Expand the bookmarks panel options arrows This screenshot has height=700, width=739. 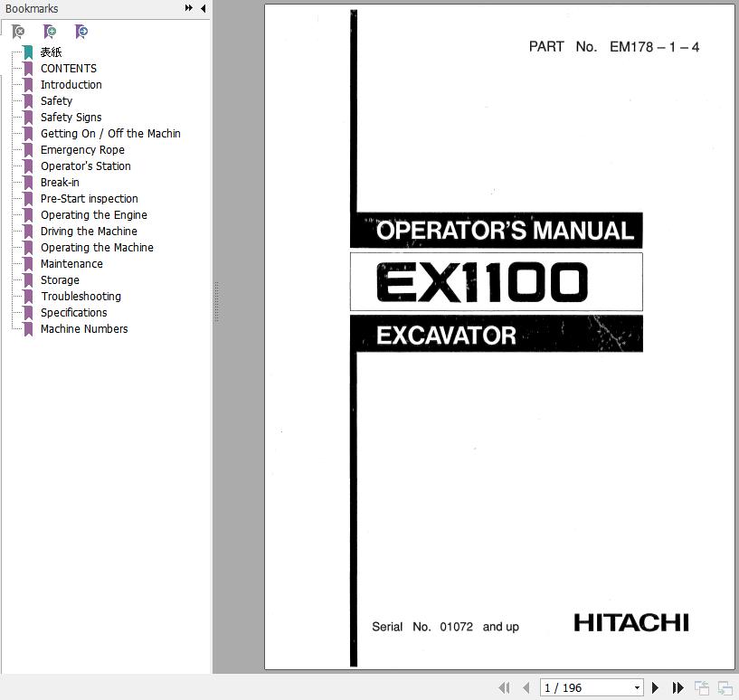[188, 8]
